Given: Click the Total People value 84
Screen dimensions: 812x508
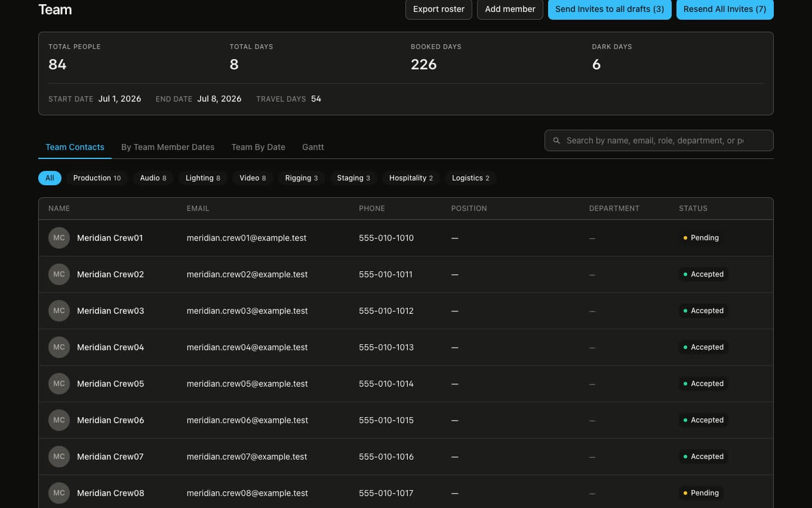Looking at the screenshot, I should [57, 65].
